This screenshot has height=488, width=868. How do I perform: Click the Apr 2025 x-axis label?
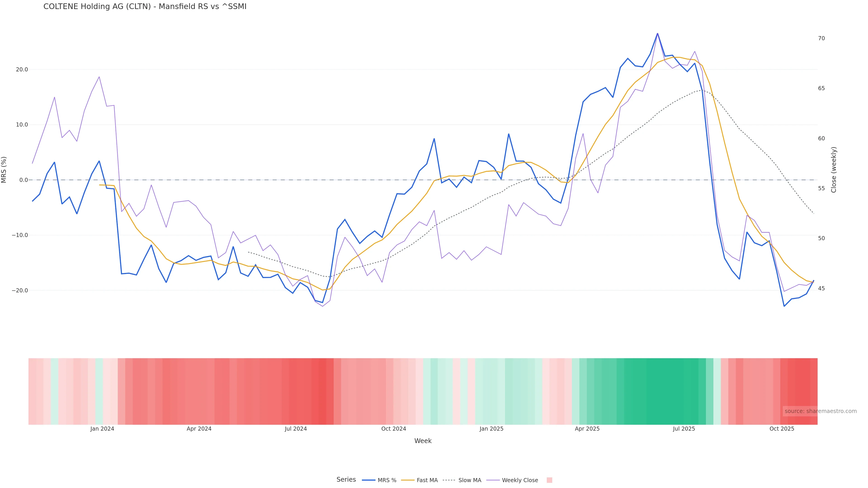click(x=587, y=429)
